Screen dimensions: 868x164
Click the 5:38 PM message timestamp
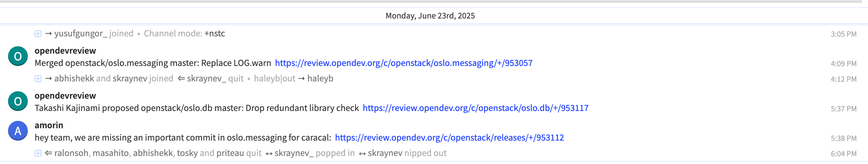click(x=843, y=138)
